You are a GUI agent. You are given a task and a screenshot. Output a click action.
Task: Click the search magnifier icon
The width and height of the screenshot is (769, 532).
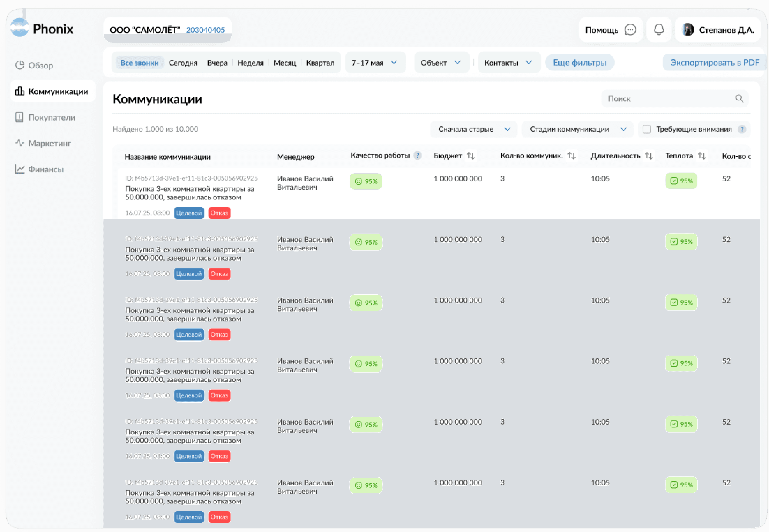click(739, 98)
